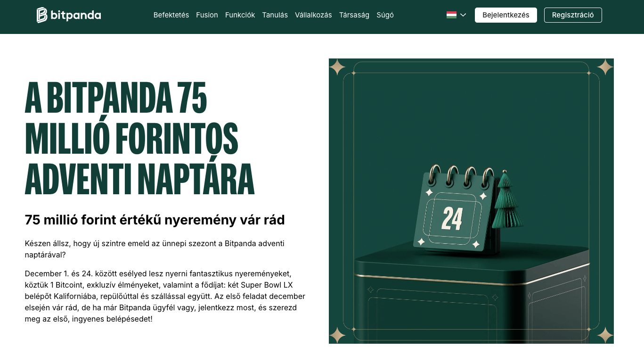Open the Funkciók menu

(x=240, y=15)
